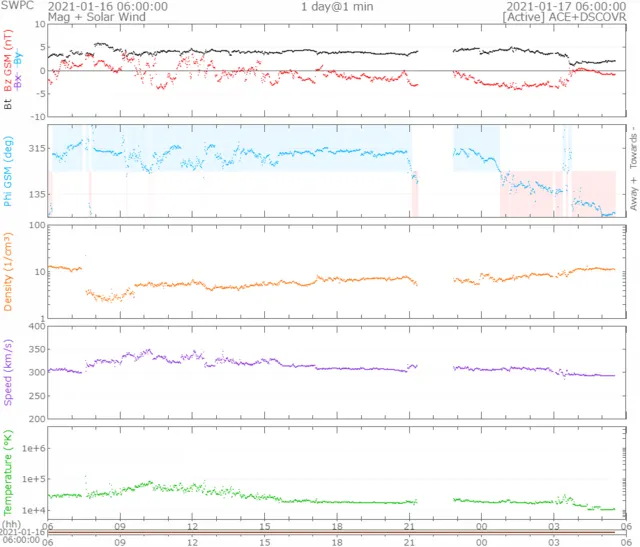640x547 pixels.
Task: Click the 250 tick on speed axis
Action: tap(37, 396)
